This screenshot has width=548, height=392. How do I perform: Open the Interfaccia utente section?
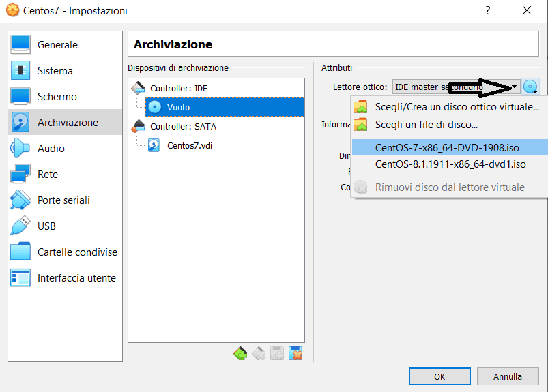(65, 277)
